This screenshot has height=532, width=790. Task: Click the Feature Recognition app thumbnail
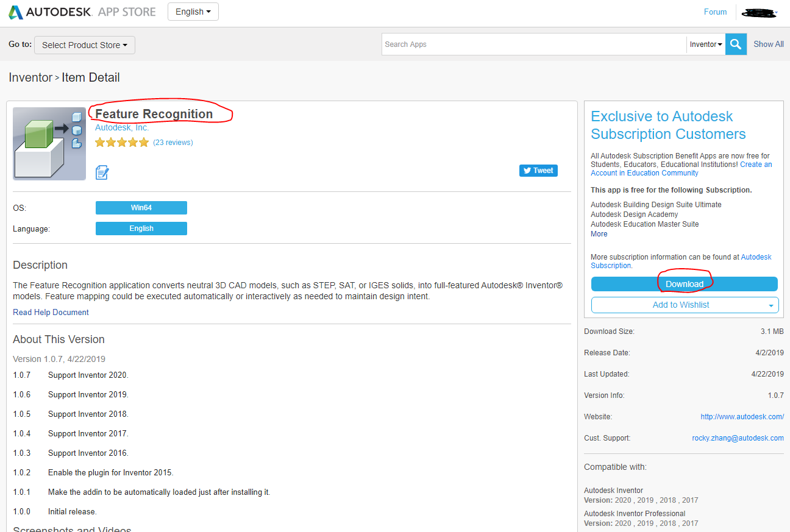(x=49, y=144)
